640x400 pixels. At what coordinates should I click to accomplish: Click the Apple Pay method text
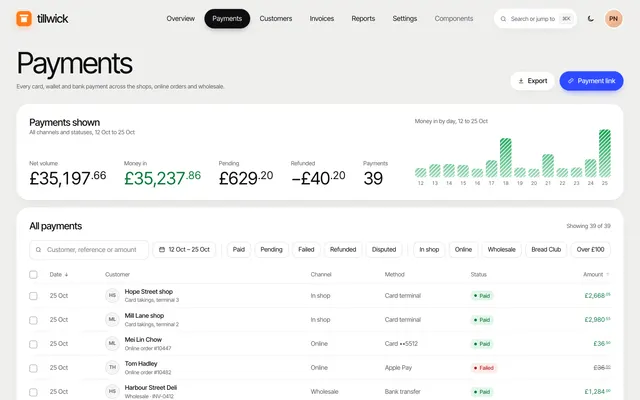[398, 368]
